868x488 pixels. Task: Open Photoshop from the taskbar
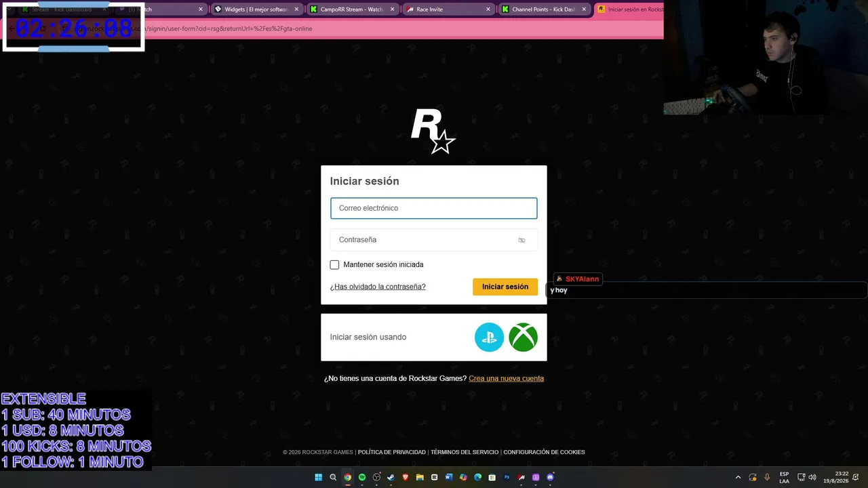pyautogui.click(x=507, y=477)
